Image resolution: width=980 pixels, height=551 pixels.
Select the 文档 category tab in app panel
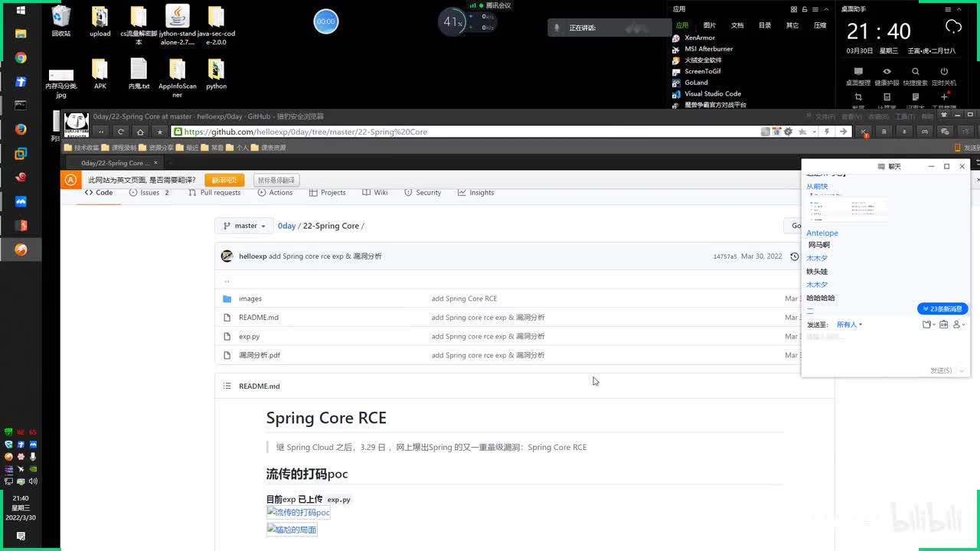(x=737, y=25)
